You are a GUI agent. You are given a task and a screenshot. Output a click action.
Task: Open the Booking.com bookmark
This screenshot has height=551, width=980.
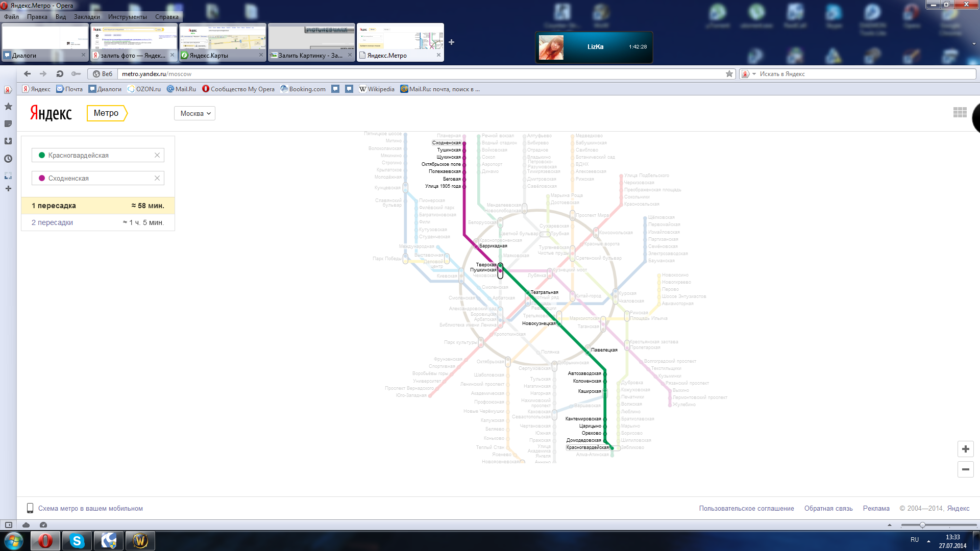pyautogui.click(x=303, y=89)
